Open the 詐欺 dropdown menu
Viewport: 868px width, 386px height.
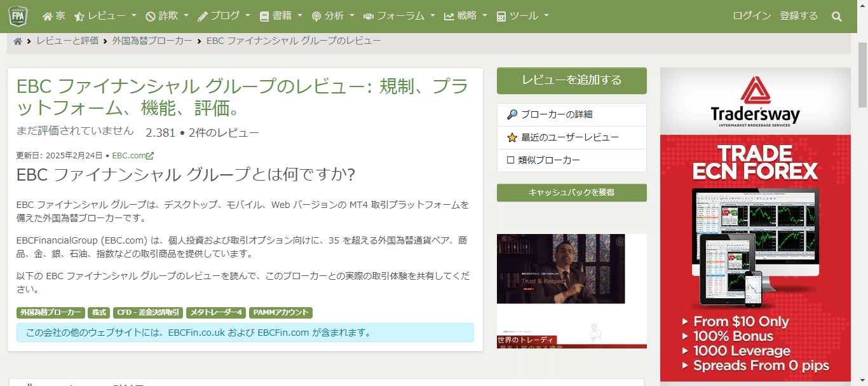(166, 17)
